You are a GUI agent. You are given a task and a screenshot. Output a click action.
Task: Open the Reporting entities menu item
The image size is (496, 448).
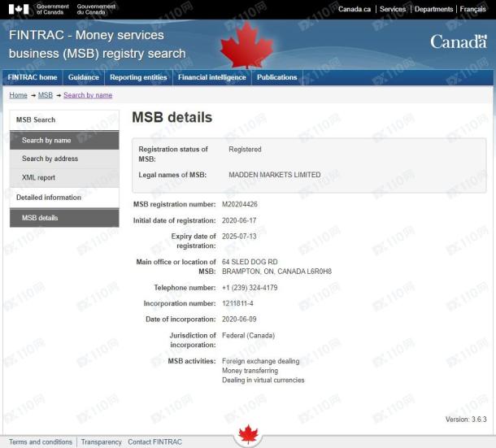point(138,77)
